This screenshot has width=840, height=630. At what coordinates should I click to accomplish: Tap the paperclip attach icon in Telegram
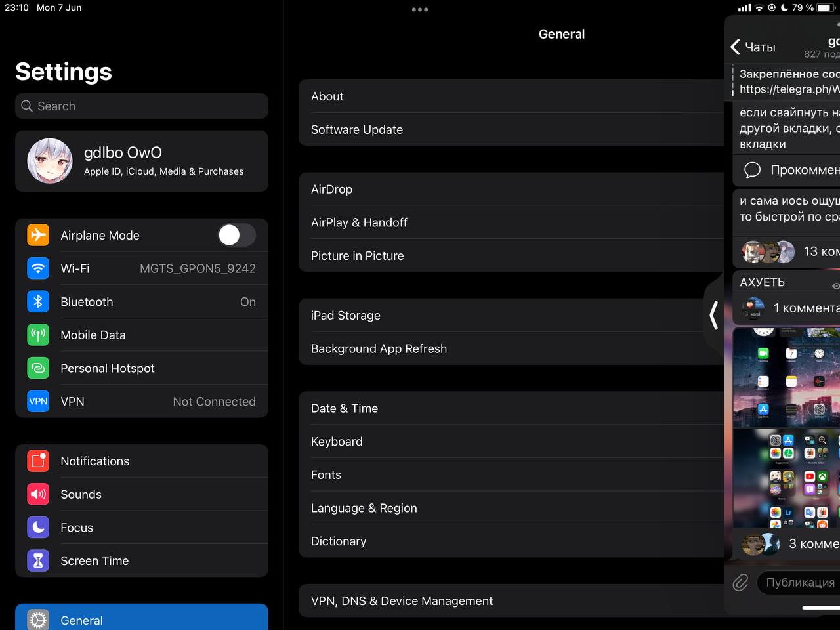pos(740,582)
